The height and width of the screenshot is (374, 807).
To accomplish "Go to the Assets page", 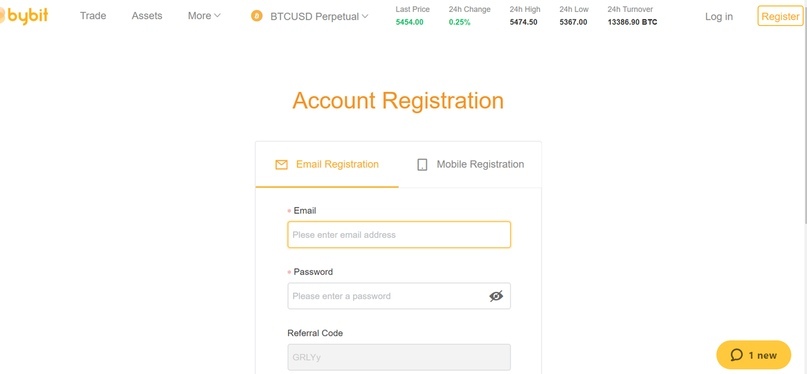I will tap(147, 16).
